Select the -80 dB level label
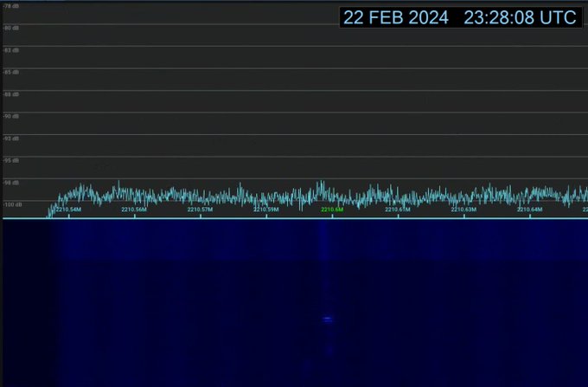This screenshot has width=588, height=387. 11,28
